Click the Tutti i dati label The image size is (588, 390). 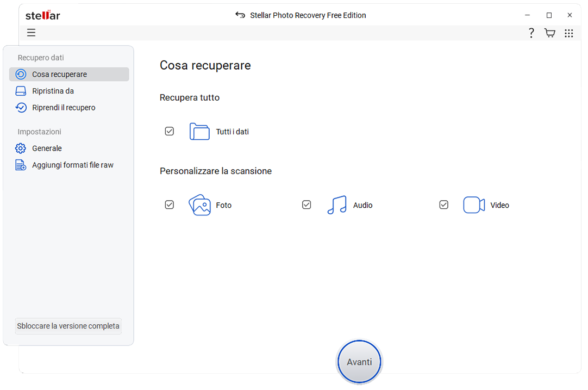coord(233,132)
